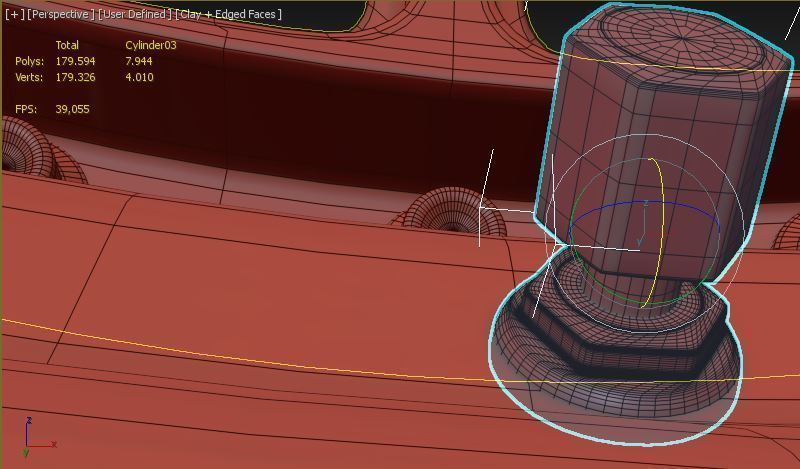Select the bolt's circular top cap
Image resolution: width=800 pixels, height=469 pixels.
(683, 39)
